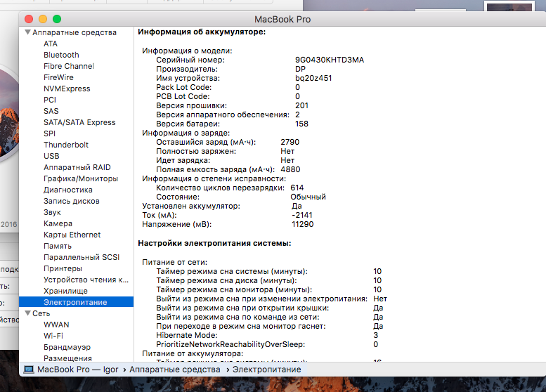Collapse the Аппаратные средства section triangle
This screenshot has height=392, width=546.
[x=27, y=32]
